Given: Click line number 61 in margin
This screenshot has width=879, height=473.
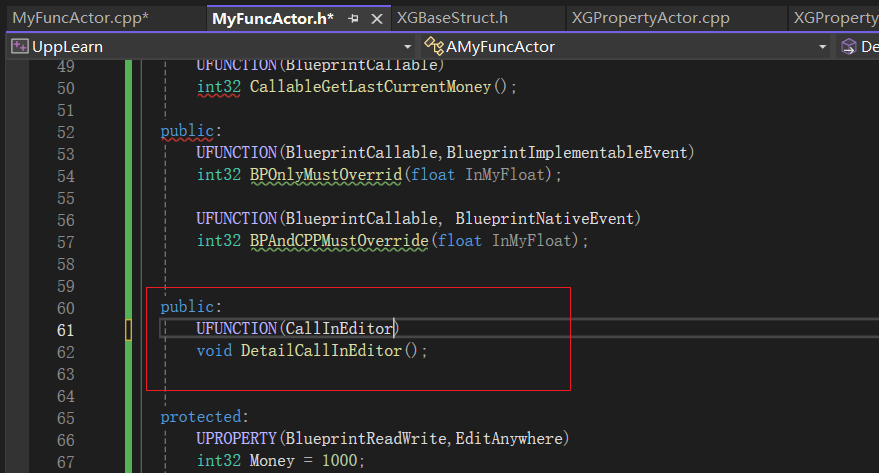Looking at the screenshot, I should [x=66, y=330].
